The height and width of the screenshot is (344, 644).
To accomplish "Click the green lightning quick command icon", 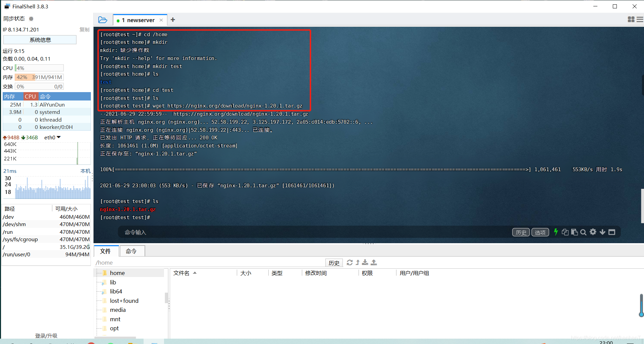I will pyautogui.click(x=556, y=232).
